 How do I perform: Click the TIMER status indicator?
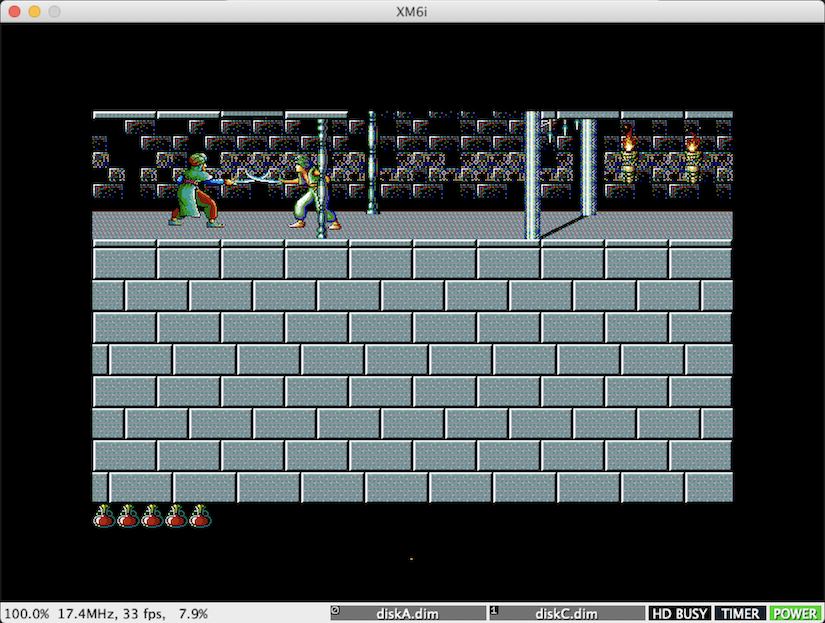pos(740,614)
